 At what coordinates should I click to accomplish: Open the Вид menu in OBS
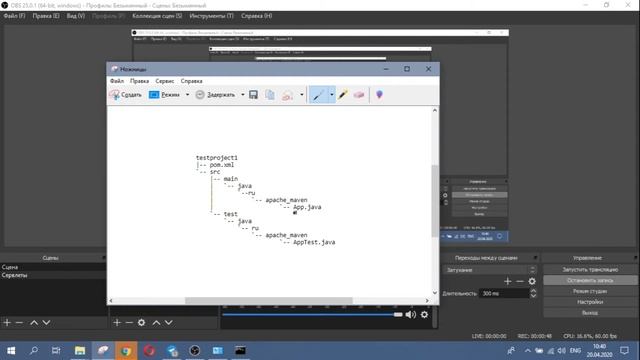76,16
